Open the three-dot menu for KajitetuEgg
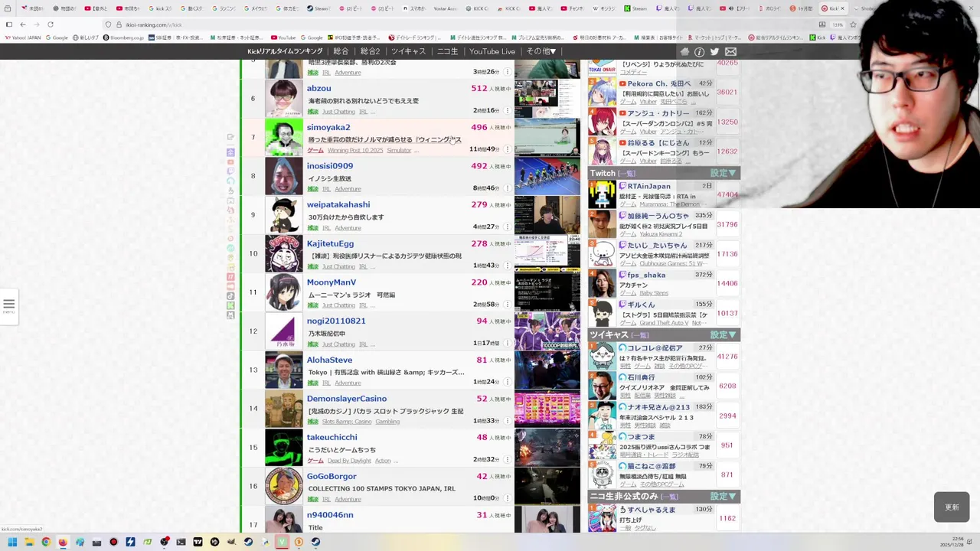 507,266
